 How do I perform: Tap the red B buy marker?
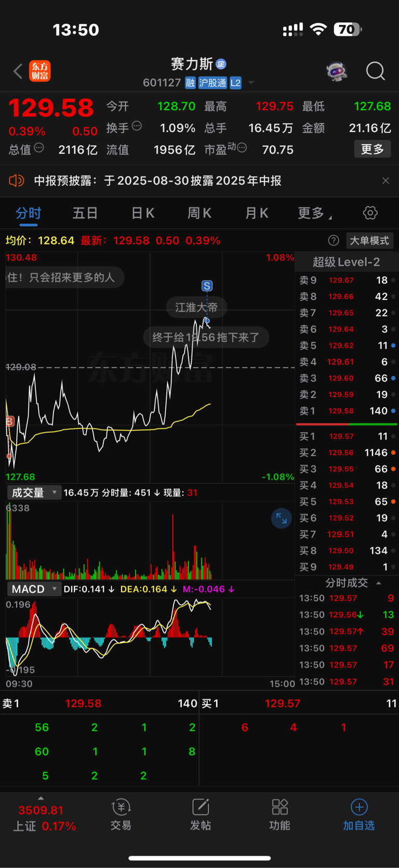tap(9, 421)
